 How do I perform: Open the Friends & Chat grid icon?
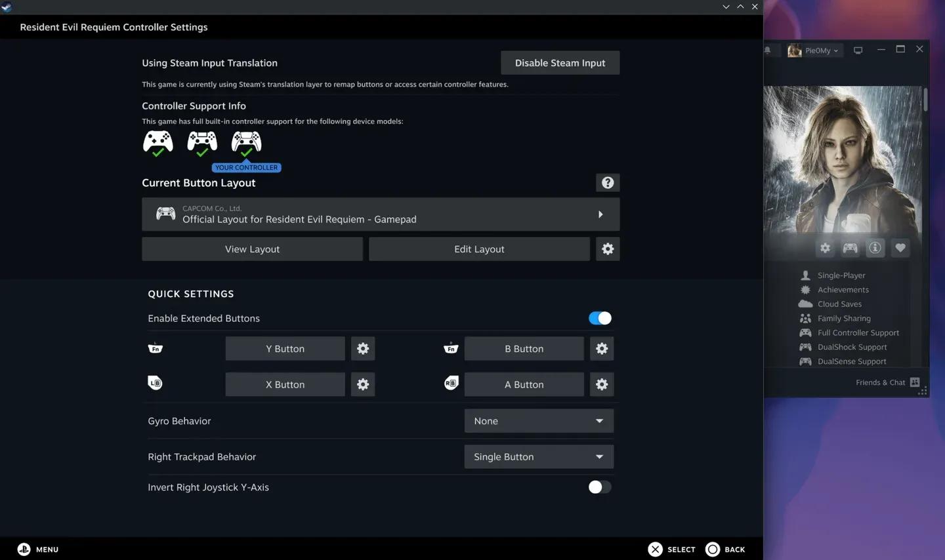pyautogui.click(x=915, y=382)
